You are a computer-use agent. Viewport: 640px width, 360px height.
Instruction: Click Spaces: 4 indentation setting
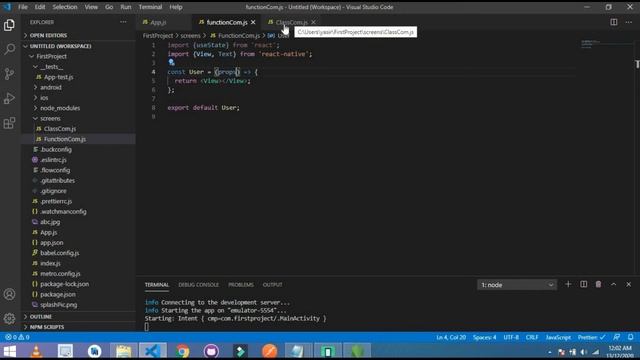point(484,337)
